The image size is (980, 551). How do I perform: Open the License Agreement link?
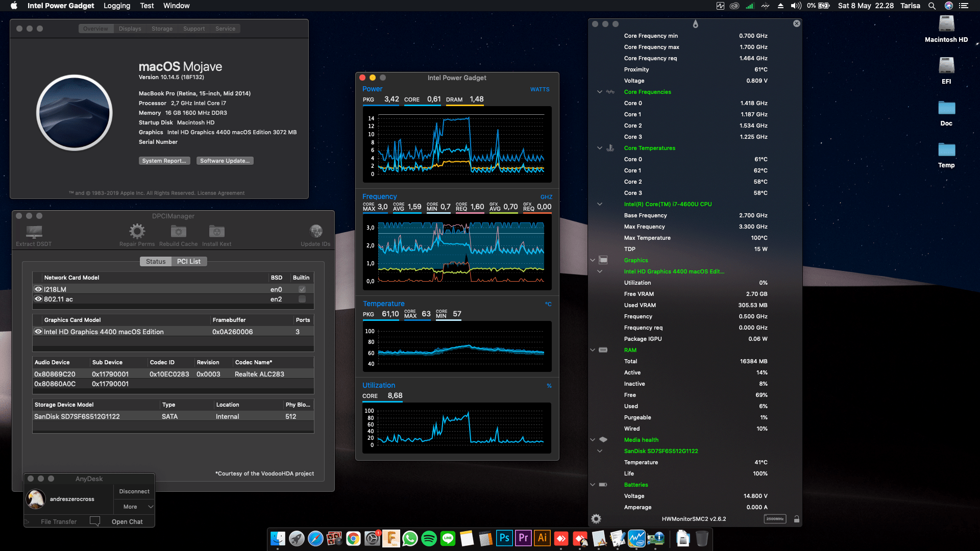221,193
